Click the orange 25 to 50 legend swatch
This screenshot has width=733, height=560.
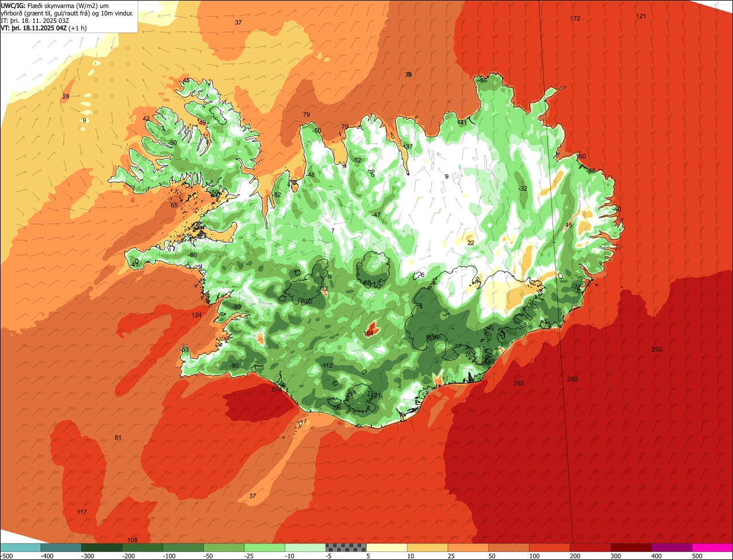(468, 547)
